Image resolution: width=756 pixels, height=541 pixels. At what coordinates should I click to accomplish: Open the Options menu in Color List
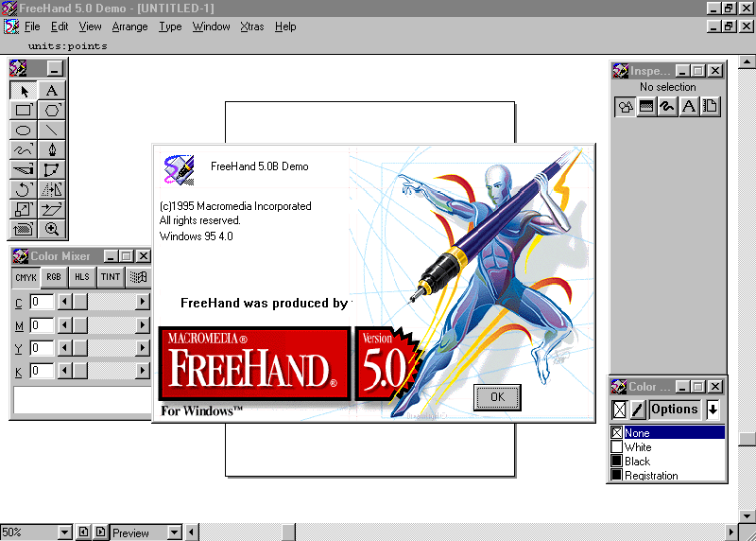coord(674,410)
